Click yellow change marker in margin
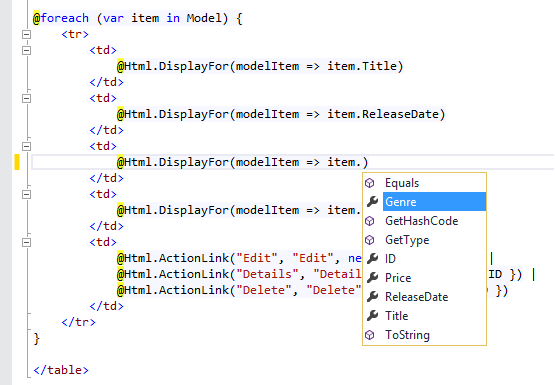Viewport: 555px width, 385px height. point(17,162)
